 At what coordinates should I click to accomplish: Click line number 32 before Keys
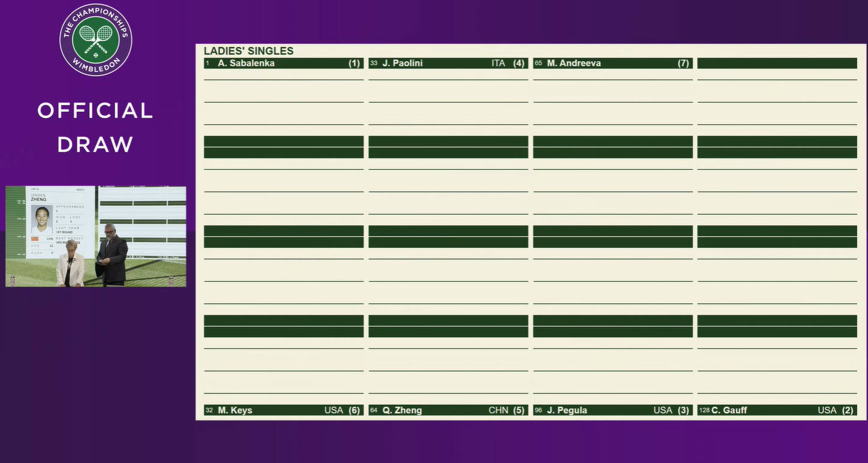pyautogui.click(x=209, y=410)
